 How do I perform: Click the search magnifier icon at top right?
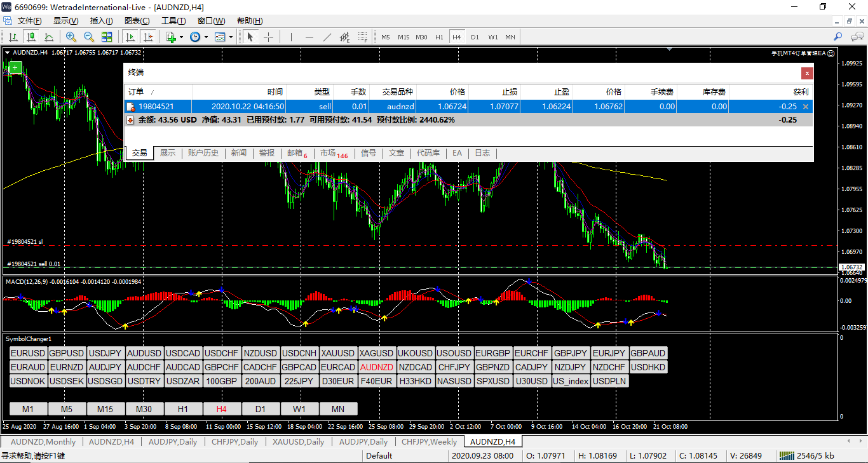pyautogui.click(x=838, y=37)
